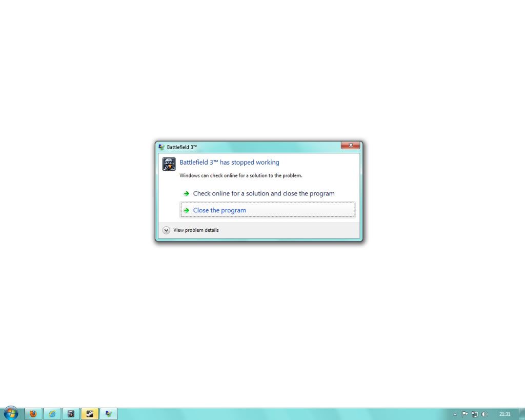Open the highlighted Steam taskbar button
Viewport: 525px width, 420px height.
coord(90,414)
